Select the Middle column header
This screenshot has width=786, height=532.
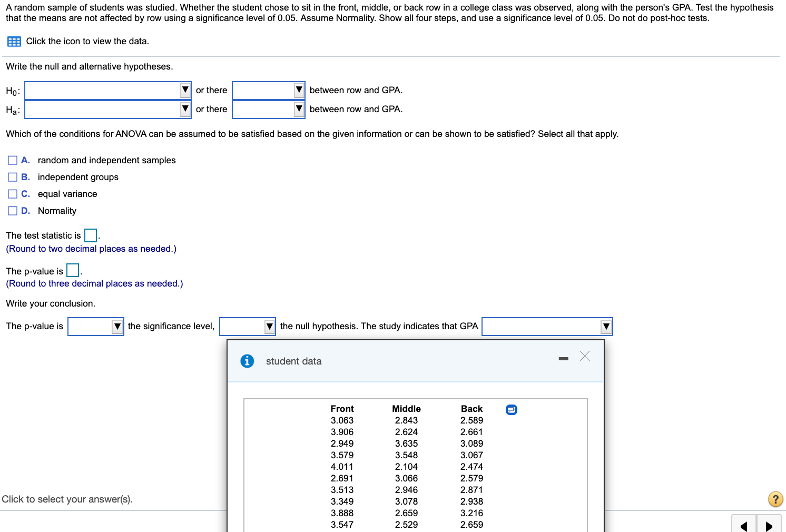pos(406,409)
